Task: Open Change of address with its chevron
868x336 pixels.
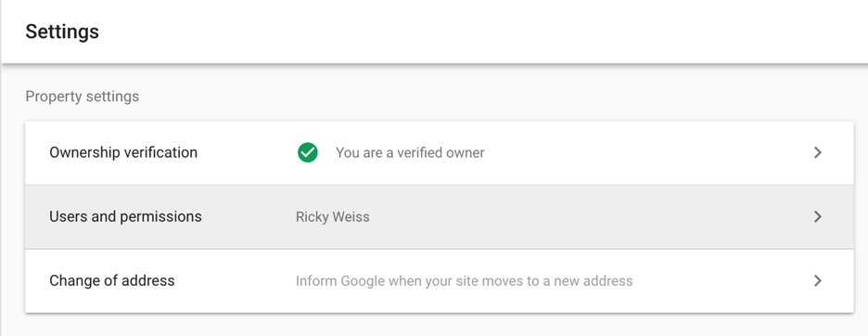Action: click(818, 281)
